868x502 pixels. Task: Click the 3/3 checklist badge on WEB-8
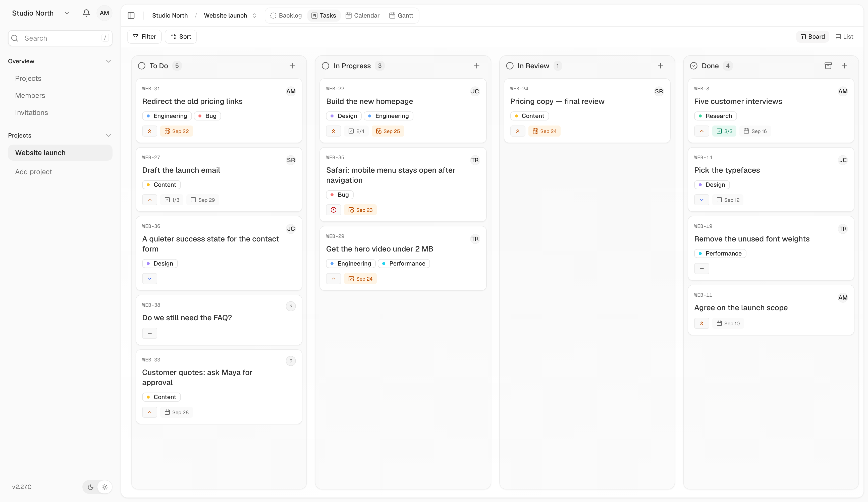pos(724,131)
